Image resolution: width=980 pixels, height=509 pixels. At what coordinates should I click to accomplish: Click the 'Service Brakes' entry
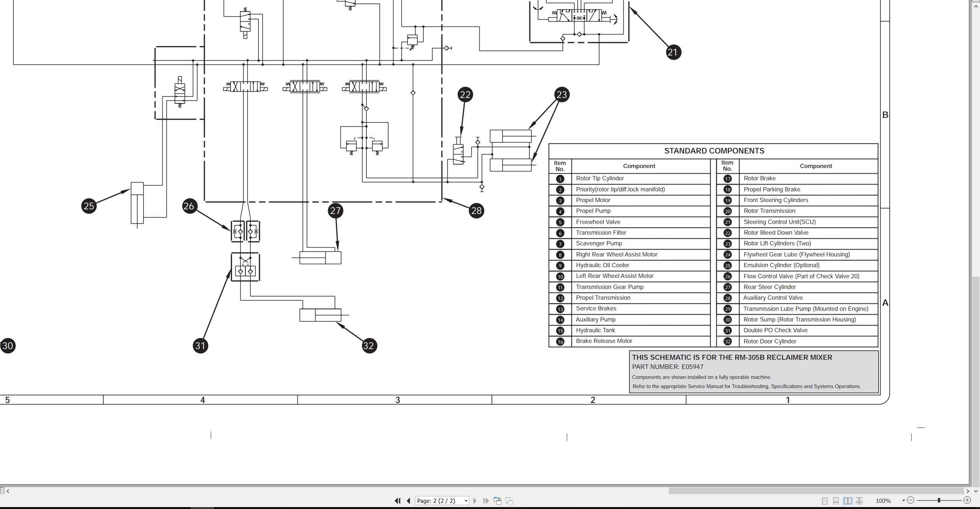[596, 308]
